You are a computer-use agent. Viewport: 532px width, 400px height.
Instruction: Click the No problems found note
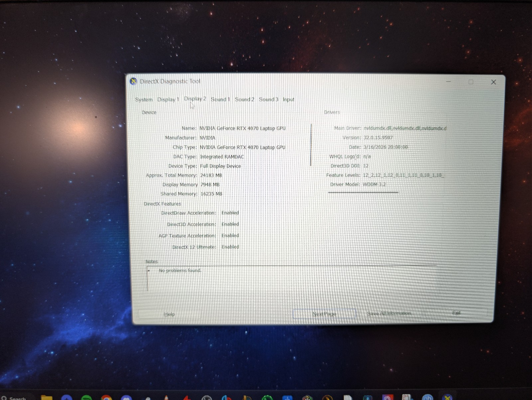pyautogui.click(x=180, y=270)
